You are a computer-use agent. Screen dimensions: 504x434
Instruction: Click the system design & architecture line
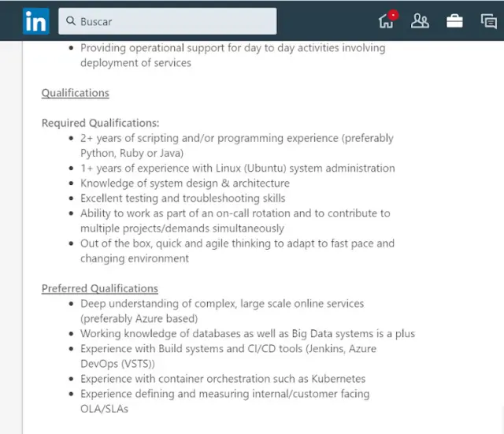tap(185, 183)
